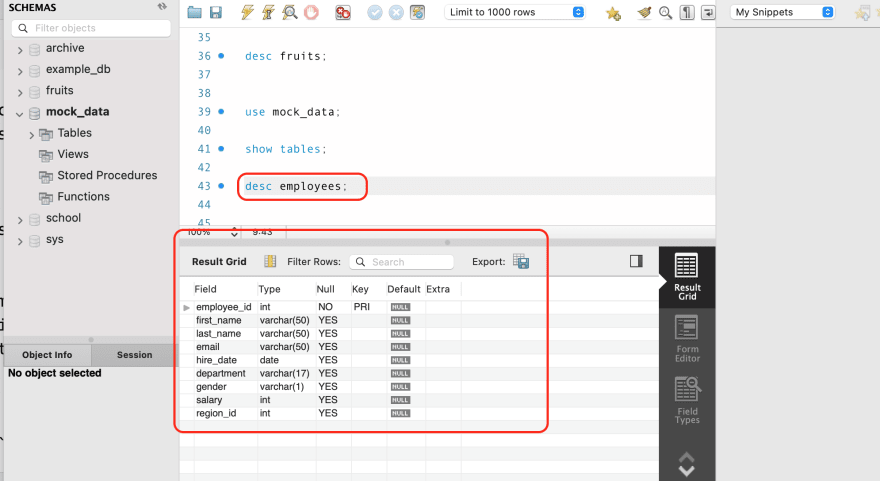Save the script with the floppy disk icon

216,12
